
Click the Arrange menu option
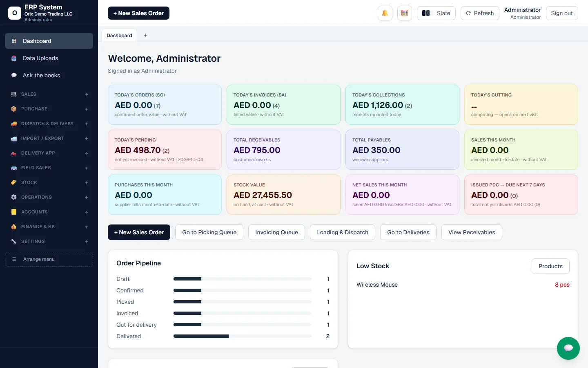49,259
